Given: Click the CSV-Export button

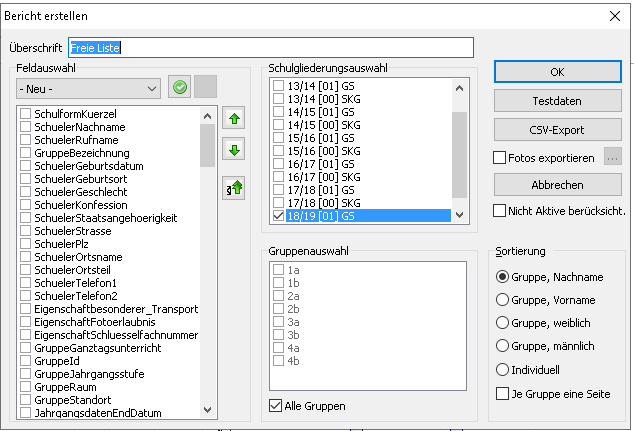Looking at the screenshot, I should tap(557, 128).
